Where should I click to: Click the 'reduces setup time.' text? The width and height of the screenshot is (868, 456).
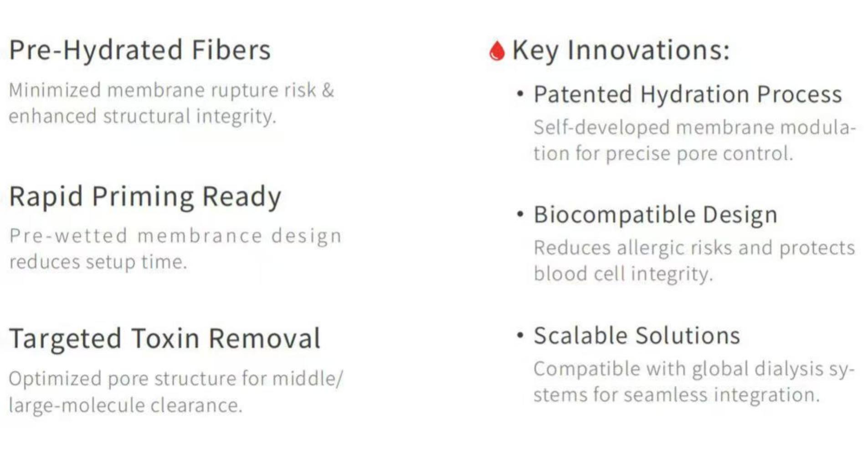98,262
